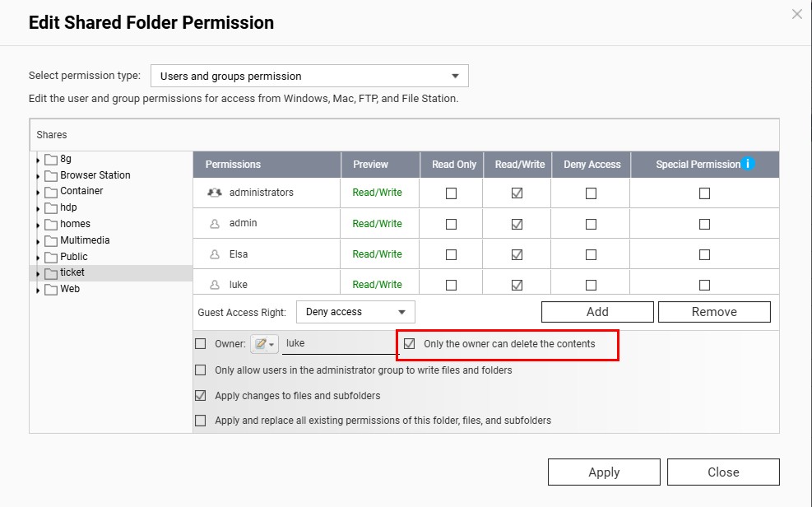
Task: Enable Read Only for Elsa
Action: tap(451, 253)
